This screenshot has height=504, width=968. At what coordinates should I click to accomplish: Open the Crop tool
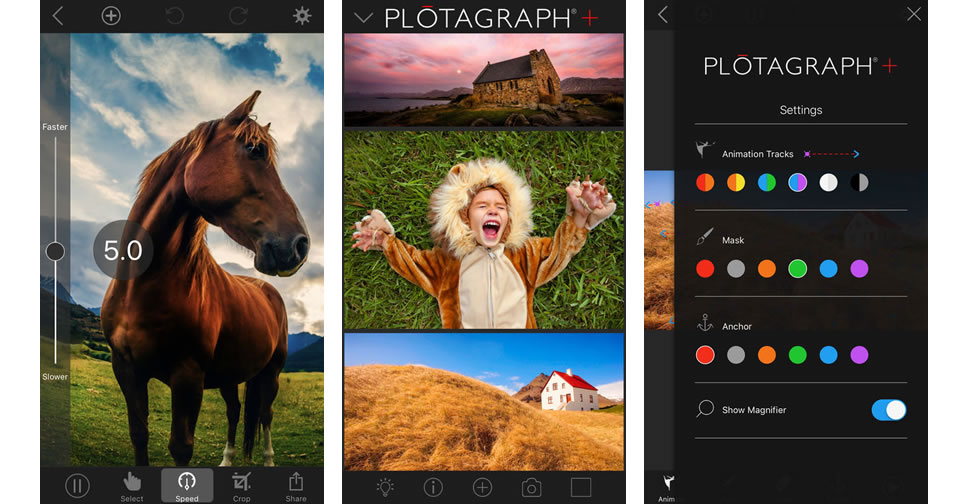click(241, 486)
